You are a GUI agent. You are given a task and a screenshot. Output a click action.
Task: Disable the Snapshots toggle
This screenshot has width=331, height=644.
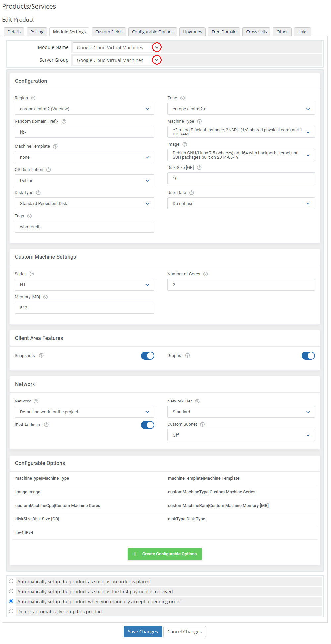(x=147, y=356)
